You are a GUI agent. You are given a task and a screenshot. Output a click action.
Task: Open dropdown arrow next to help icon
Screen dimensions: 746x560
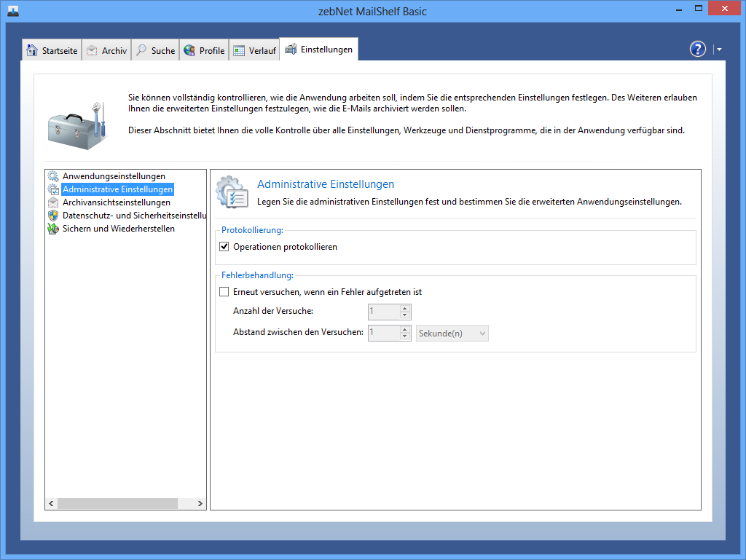click(719, 50)
